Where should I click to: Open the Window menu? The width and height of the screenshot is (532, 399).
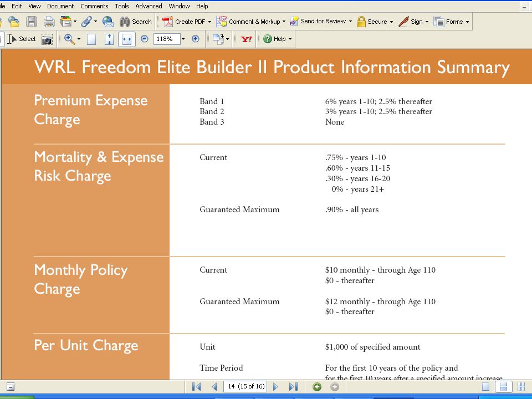pyautogui.click(x=179, y=6)
